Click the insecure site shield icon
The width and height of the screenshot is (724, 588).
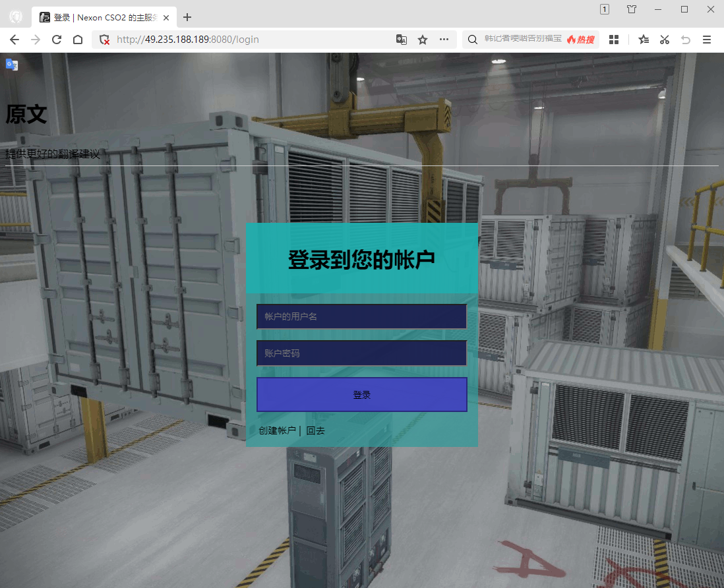(x=105, y=40)
